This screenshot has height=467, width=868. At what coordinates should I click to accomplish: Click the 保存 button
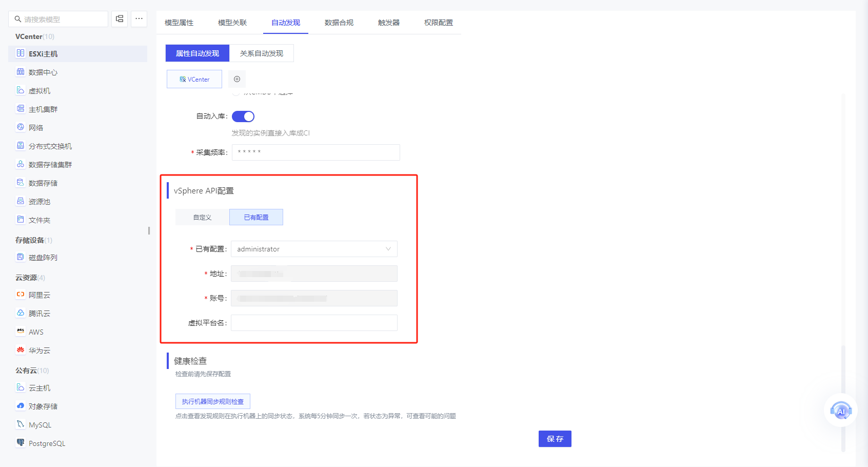coord(555,439)
